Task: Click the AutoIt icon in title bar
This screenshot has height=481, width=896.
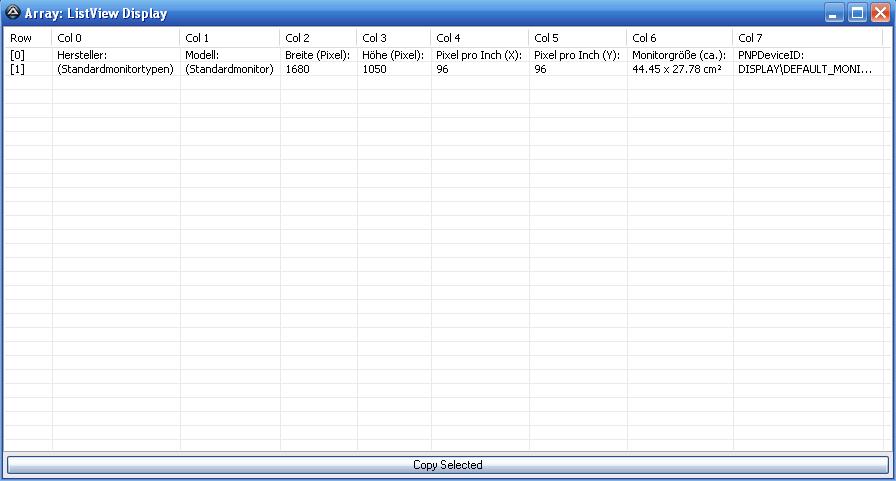Action: pos(13,13)
